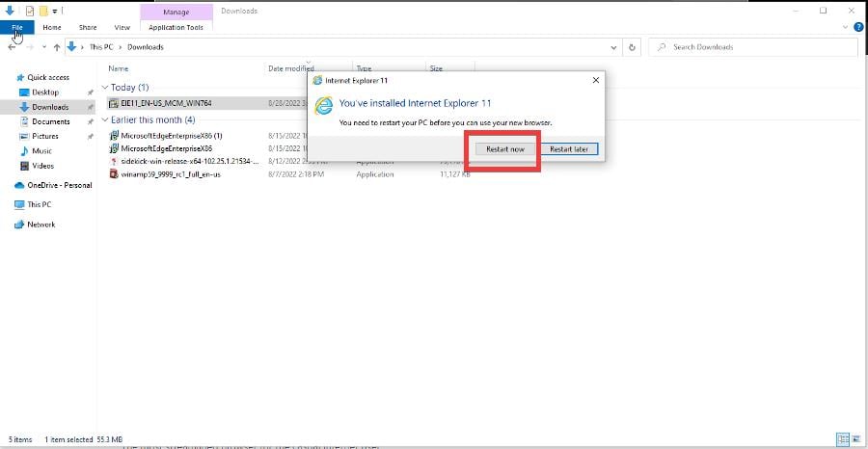Choose Restart later in dialog
The image size is (868, 449).
pos(568,149)
